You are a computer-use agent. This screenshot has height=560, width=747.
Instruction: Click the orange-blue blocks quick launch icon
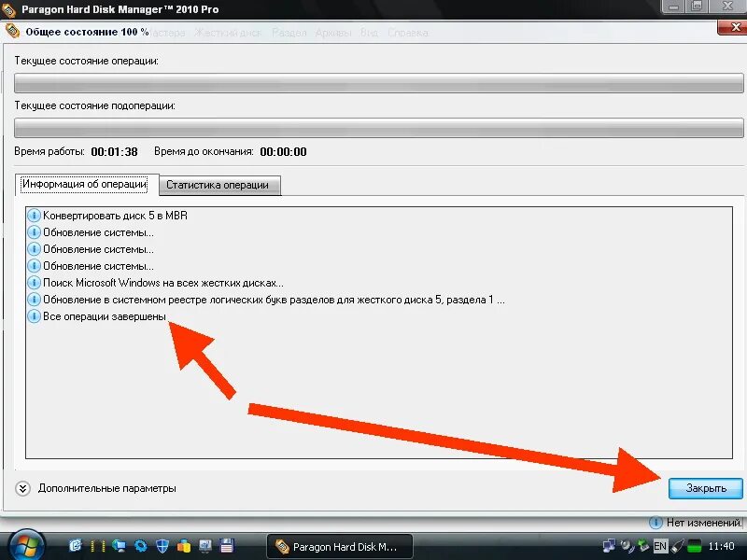click(184, 546)
